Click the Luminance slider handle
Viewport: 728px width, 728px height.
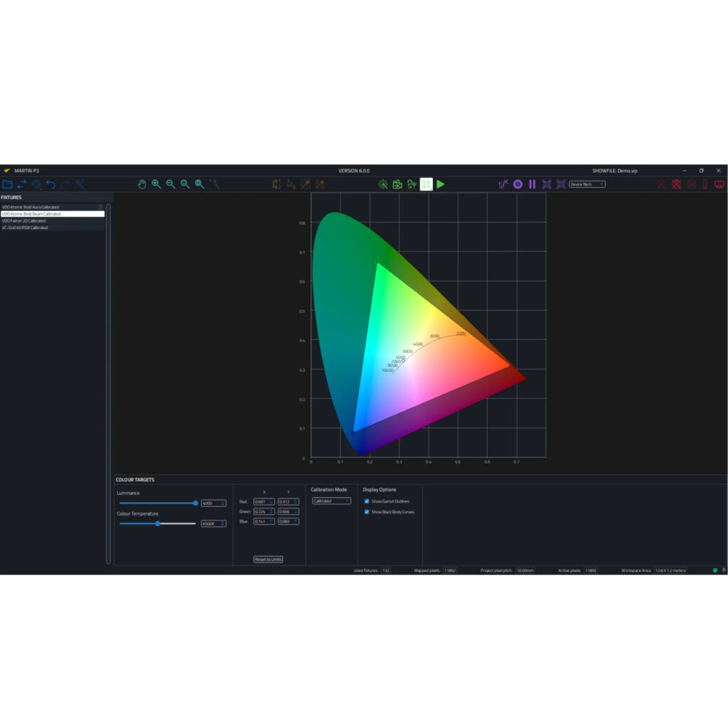pyautogui.click(x=196, y=503)
